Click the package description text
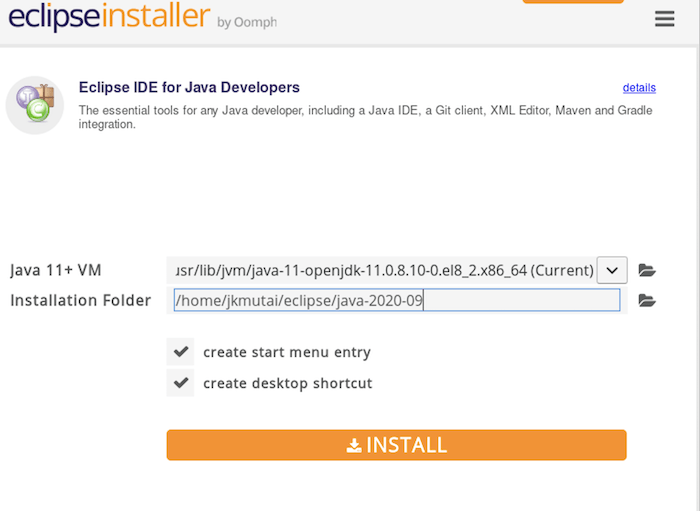Viewport: 700px width, 511px height. [365, 117]
